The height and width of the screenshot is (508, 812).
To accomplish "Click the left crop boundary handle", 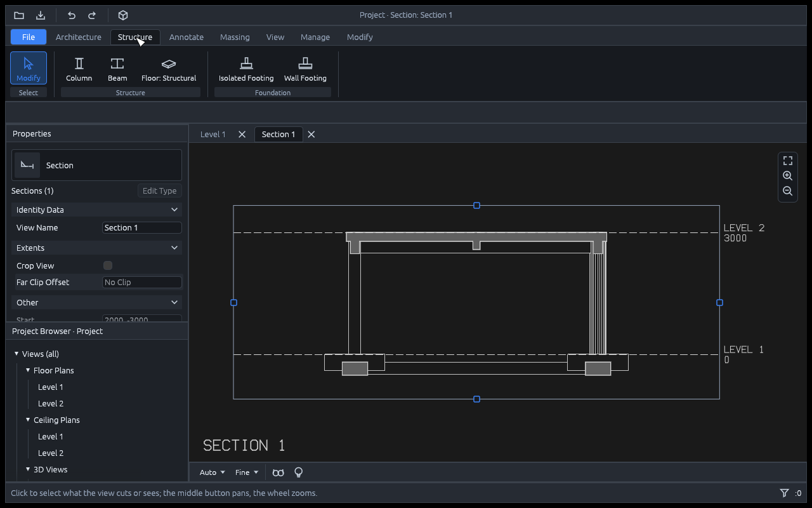I will coord(233,303).
